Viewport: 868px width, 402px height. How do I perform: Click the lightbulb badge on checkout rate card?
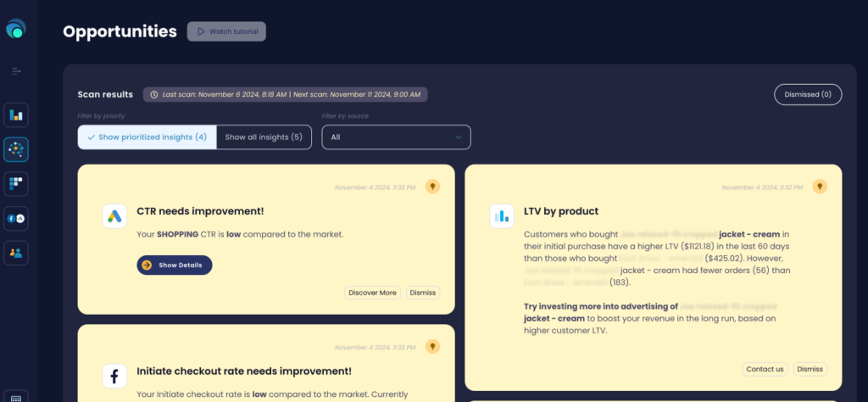432,347
